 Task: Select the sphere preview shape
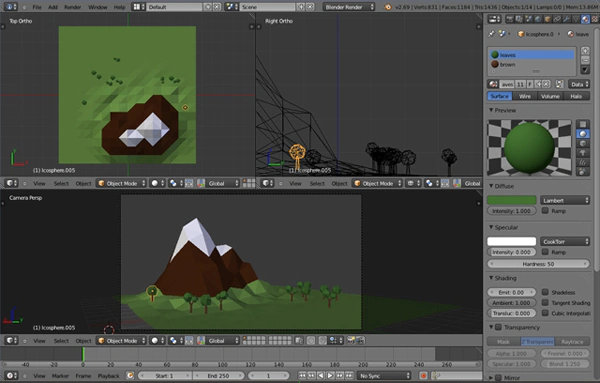(583, 134)
